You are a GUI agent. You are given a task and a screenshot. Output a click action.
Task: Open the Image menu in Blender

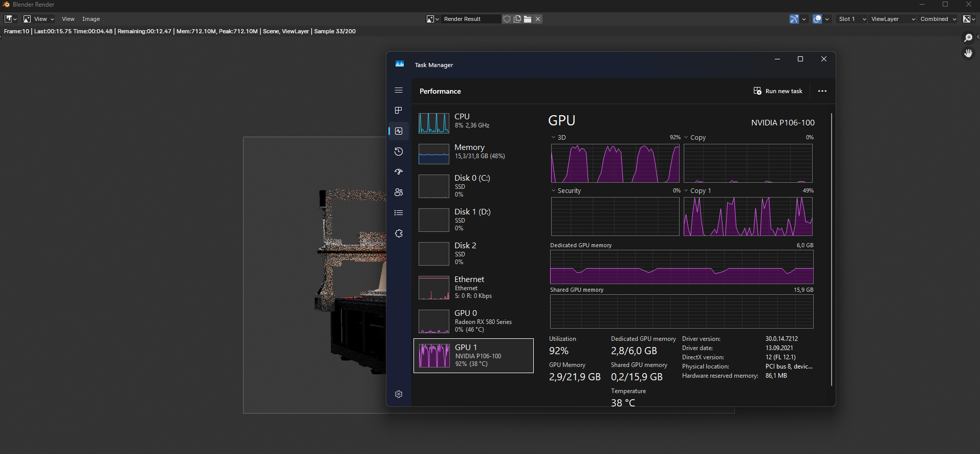point(91,19)
